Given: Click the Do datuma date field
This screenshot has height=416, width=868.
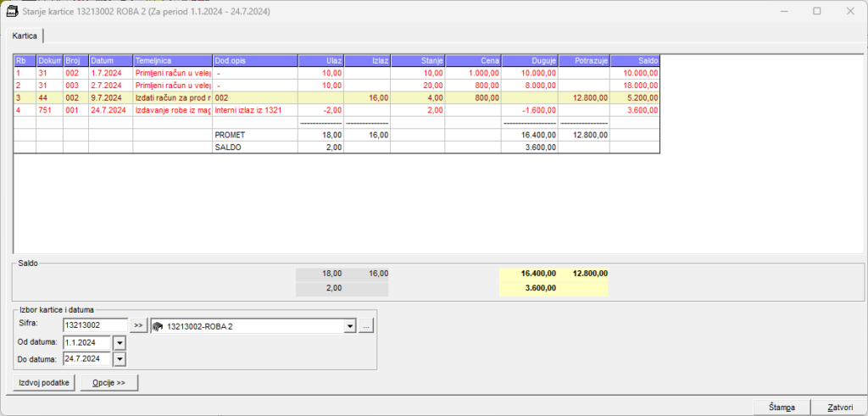Looking at the screenshot, I should point(86,359).
